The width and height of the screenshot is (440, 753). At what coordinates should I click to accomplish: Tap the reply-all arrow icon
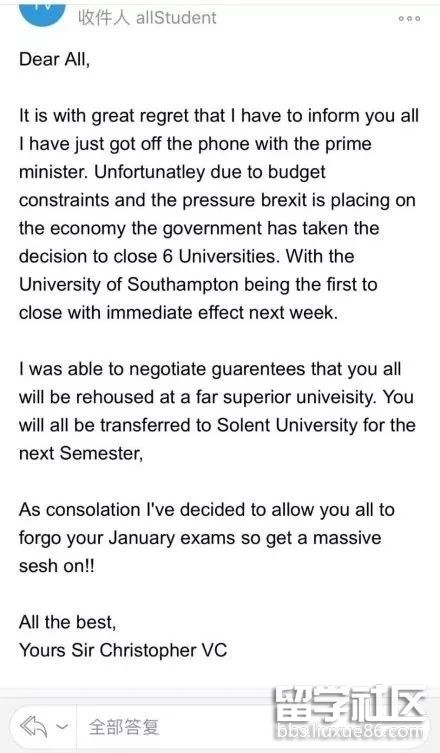33,726
